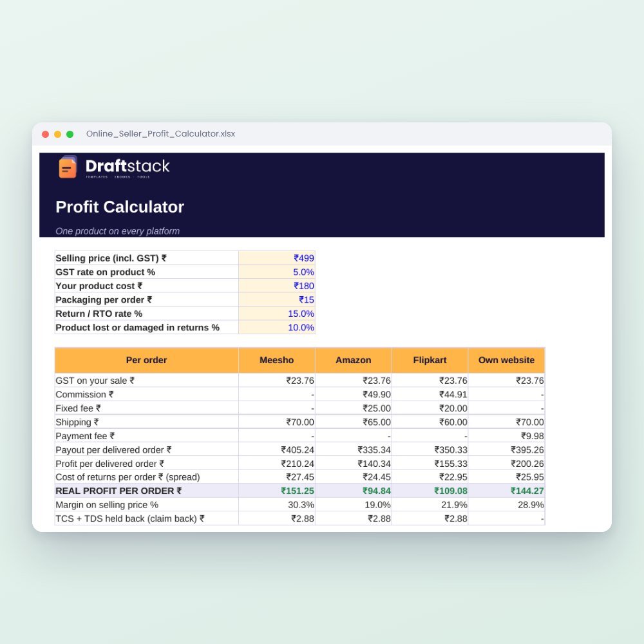Click the 'Own website' column header
This screenshot has width=644, height=644.
click(x=506, y=360)
